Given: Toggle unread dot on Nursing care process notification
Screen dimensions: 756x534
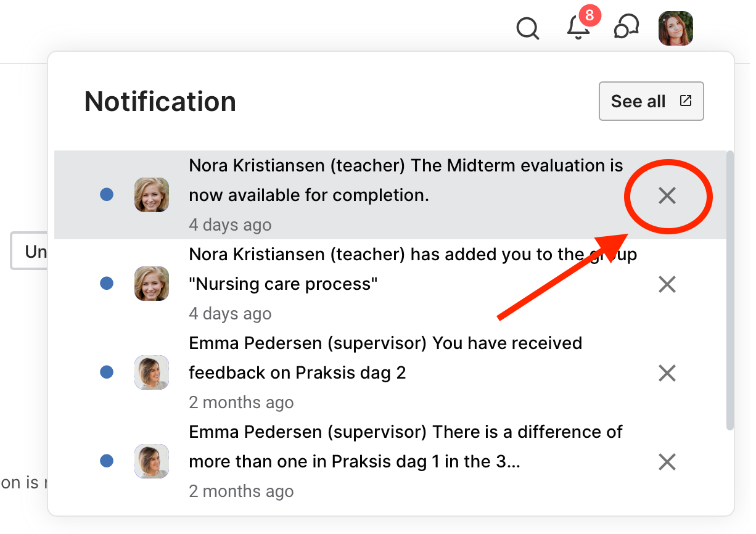Looking at the screenshot, I should 107,284.
